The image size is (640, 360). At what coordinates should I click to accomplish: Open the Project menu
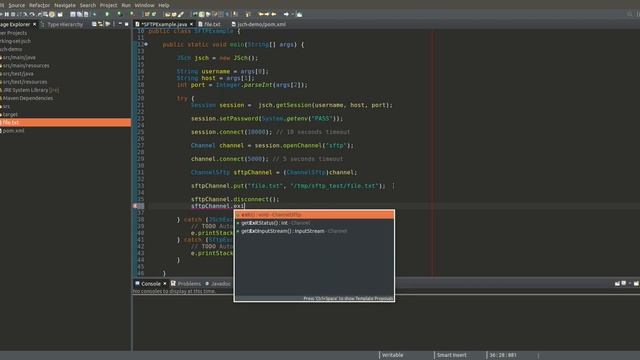click(x=109, y=5)
